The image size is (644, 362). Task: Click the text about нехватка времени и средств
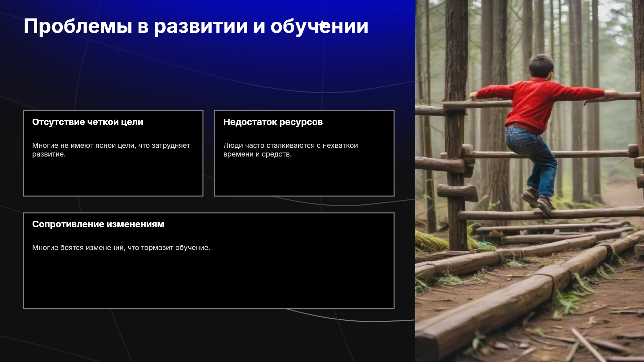coord(290,150)
